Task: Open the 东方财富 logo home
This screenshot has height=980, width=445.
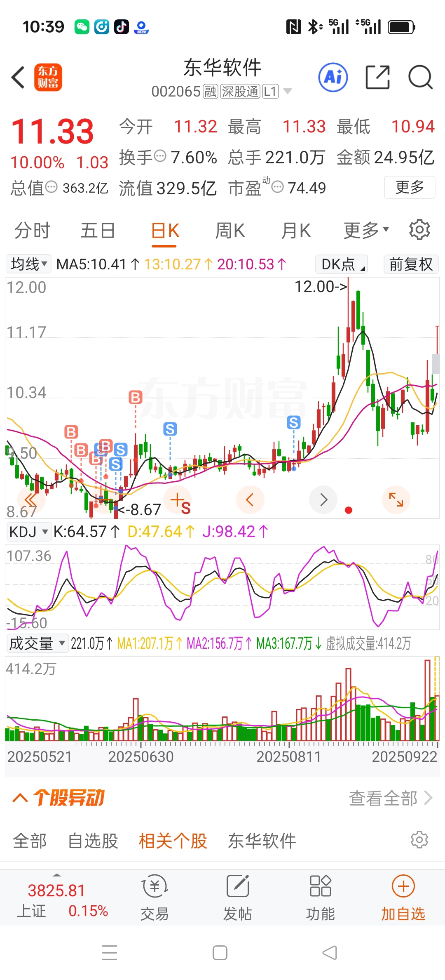Action: click(x=48, y=77)
